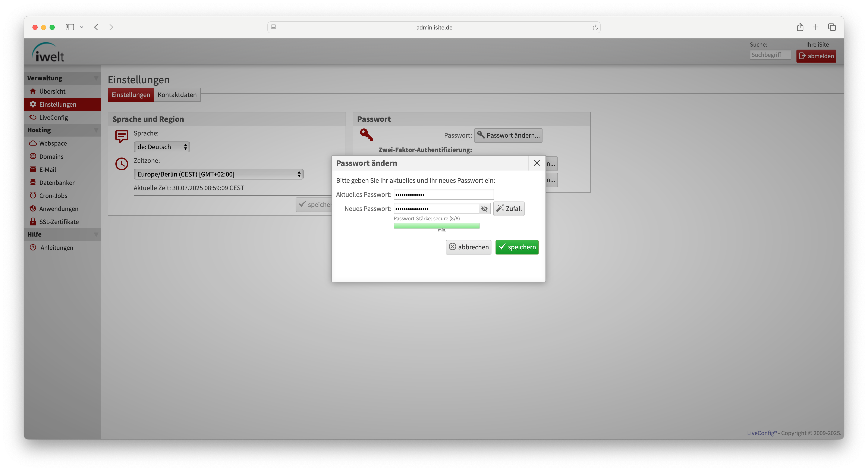
Task: Click the Anleitungen help icon
Action: [x=33, y=247]
